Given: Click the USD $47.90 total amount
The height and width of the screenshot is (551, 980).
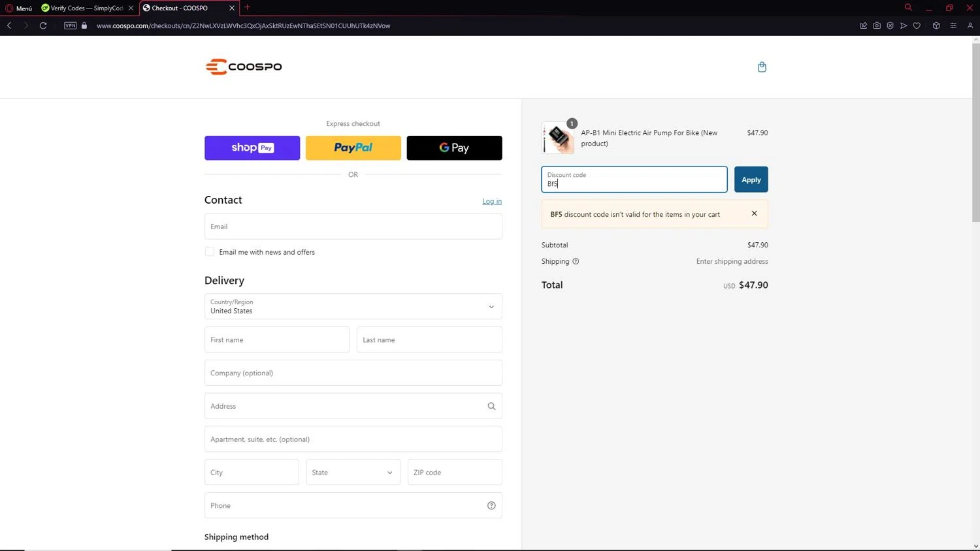Looking at the screenshot, I should pyautogui.click(x=745, y=285).
